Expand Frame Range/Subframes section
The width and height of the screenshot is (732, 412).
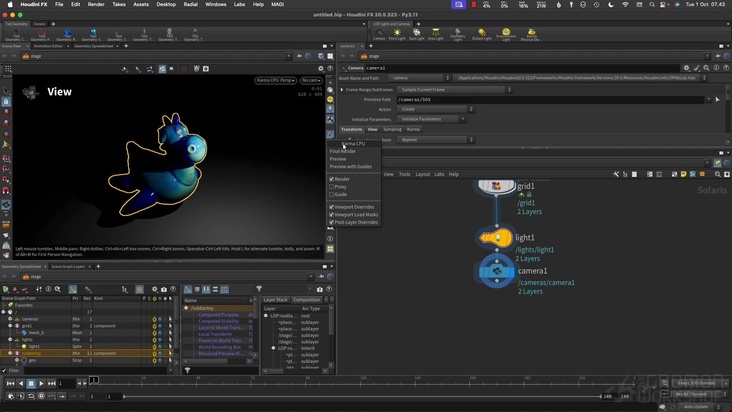tap(342, 90)
